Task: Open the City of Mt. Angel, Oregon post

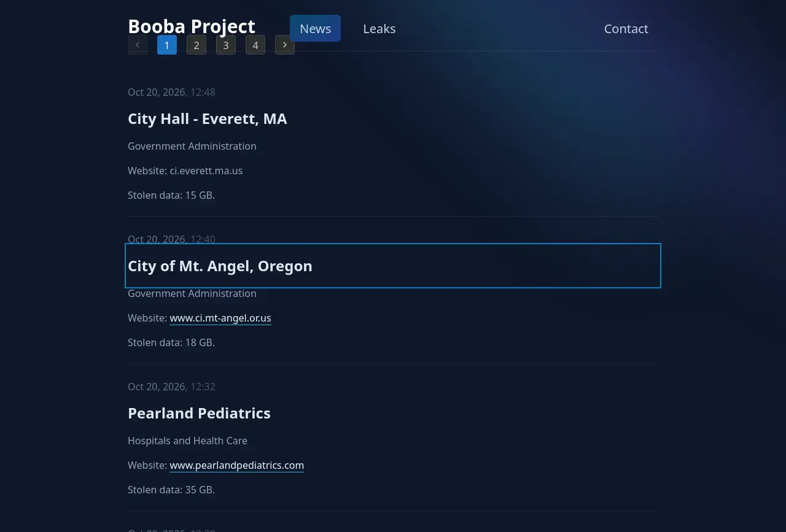Action: click(x=220, y=266)
